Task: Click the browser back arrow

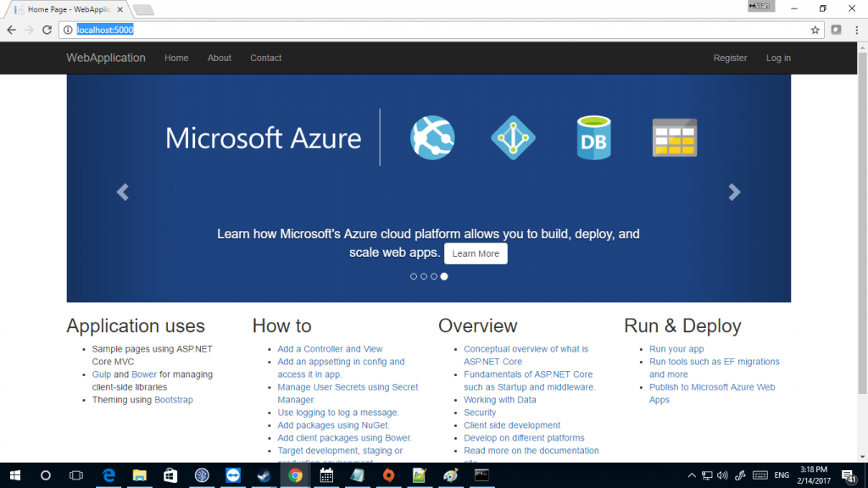Action: (x=11, y=30)
